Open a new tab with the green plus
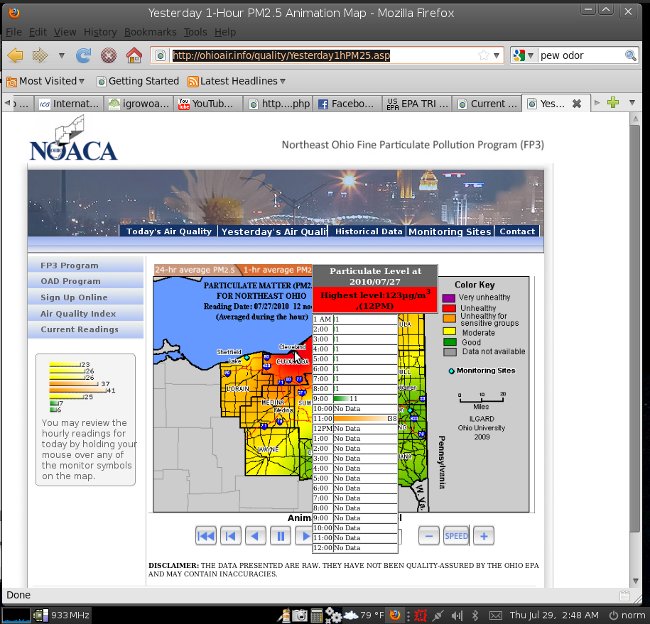The image size is (650, 624). 613,103
